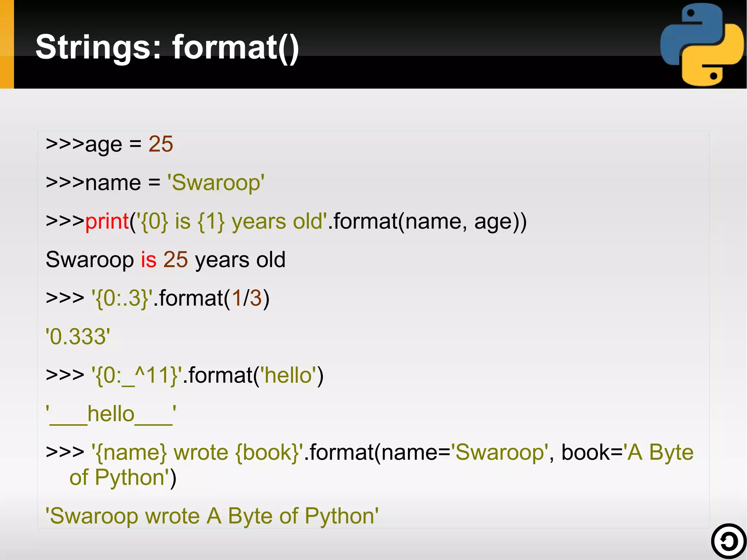The width and height of the screenshot is (747, 560).
Task: Select the line '>>>age = 25'
Action: [x=109, y=144]
